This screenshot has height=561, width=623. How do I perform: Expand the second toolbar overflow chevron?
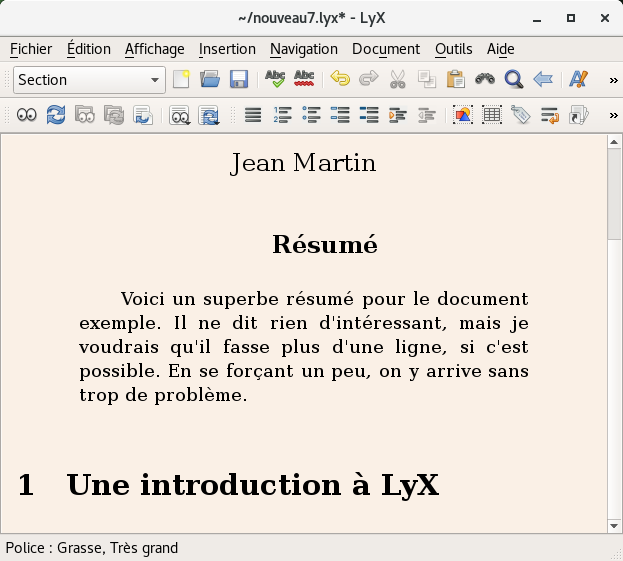click(x=613, y=116)
